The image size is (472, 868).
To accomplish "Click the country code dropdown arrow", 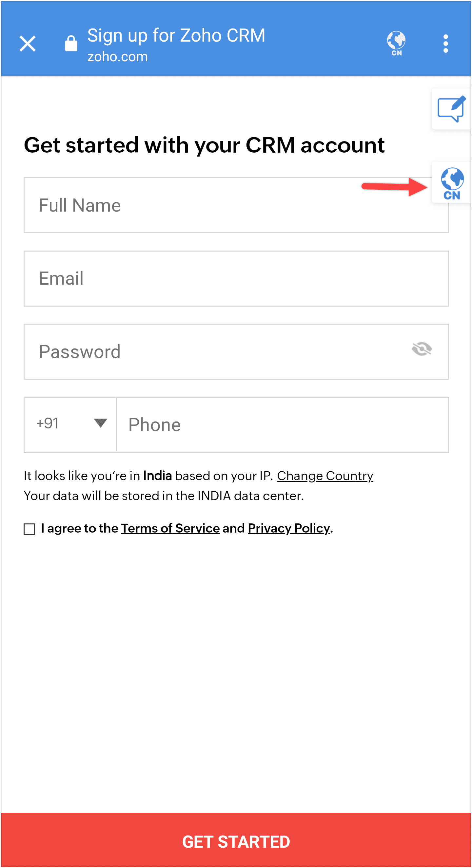I will (x=101, y=423).
